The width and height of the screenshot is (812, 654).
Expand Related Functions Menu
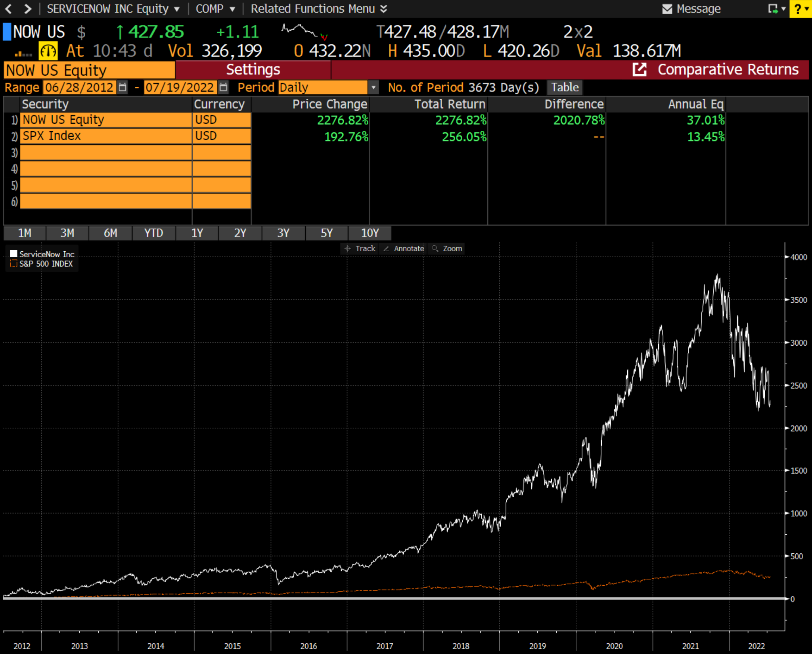click(x=319, y=9)
